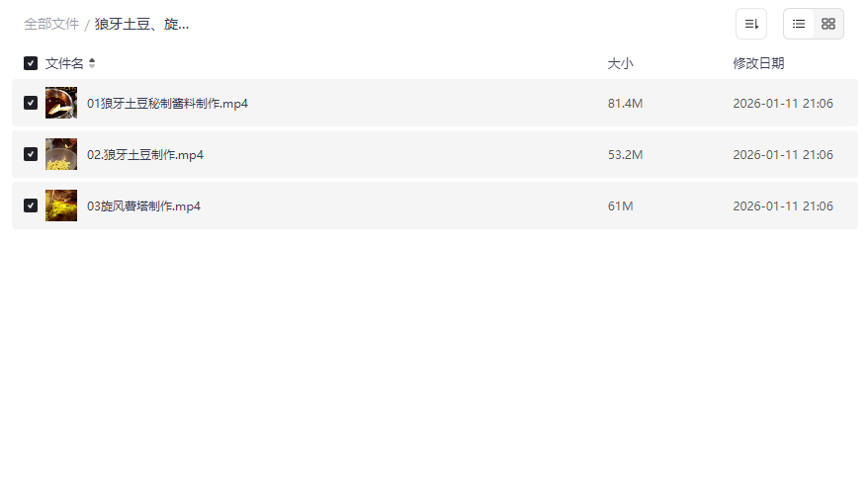Switch to list view mode
This screenshot has width=868, height=492.
(799, 24)
